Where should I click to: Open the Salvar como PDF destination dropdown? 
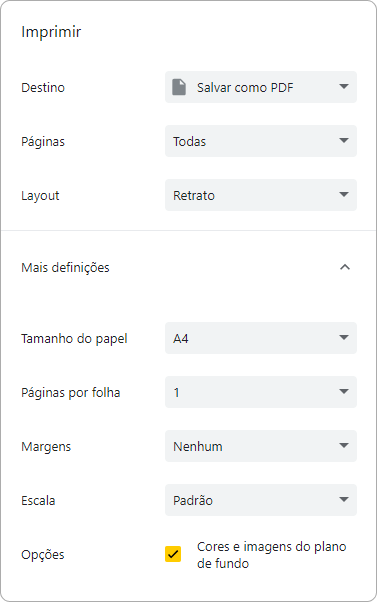[x=261, y=87]
